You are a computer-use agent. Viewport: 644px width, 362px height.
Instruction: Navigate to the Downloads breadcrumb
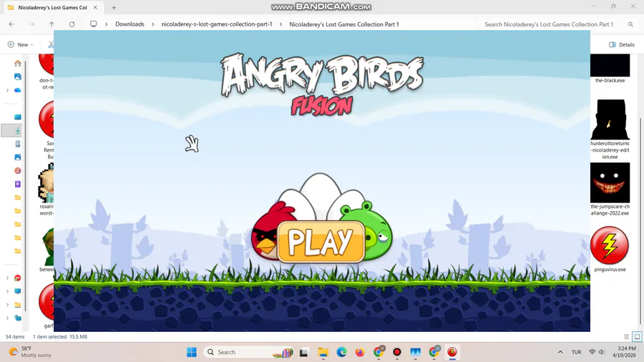click(x=130, y=24)
